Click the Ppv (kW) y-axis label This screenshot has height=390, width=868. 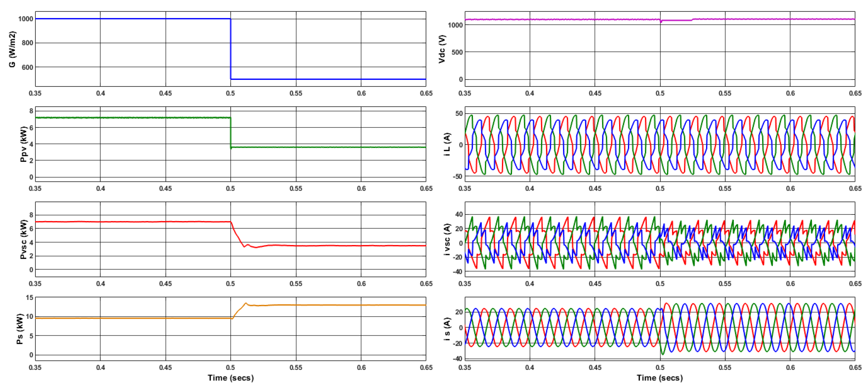23,144
